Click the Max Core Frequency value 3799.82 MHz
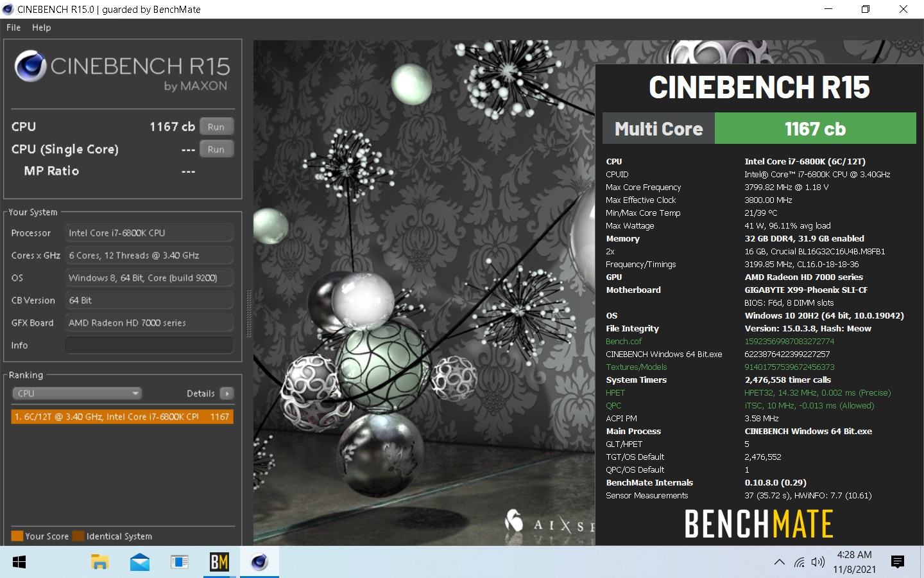This screenshot has width=924, height=578. [x=787, y=188]
